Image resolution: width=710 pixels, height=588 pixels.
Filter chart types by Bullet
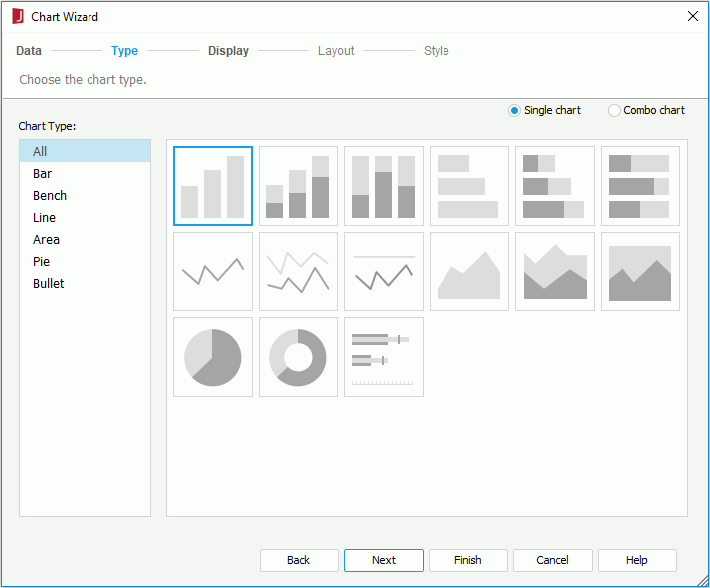coord(86,284)
